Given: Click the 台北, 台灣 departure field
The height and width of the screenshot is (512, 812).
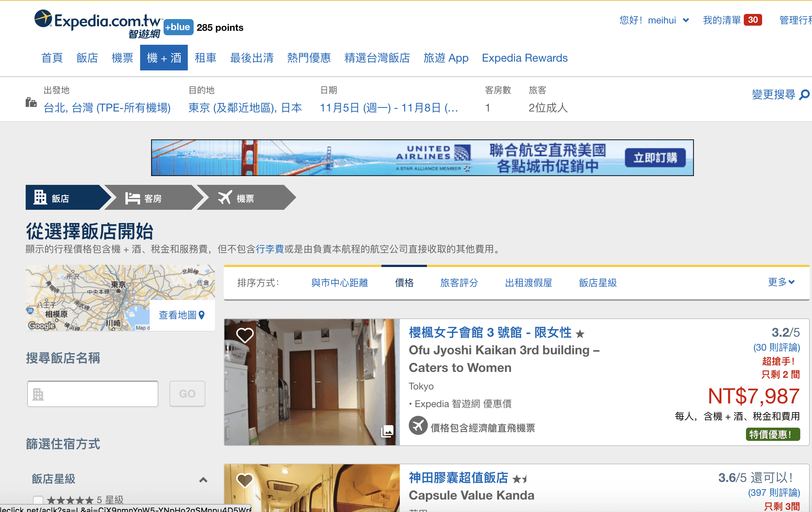Looking at the screenshot, I should 107,108.
